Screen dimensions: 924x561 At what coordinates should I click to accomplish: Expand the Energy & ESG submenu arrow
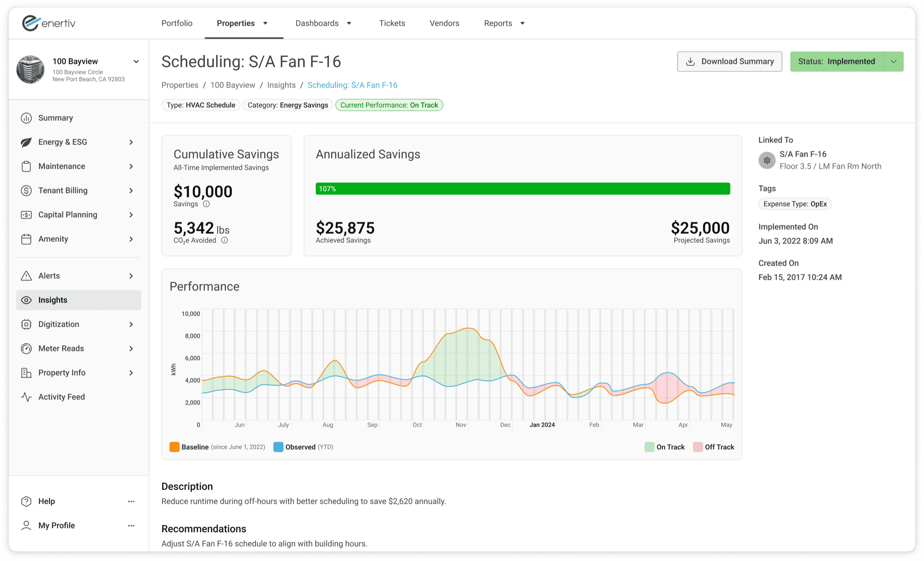[x=131, y=142]
